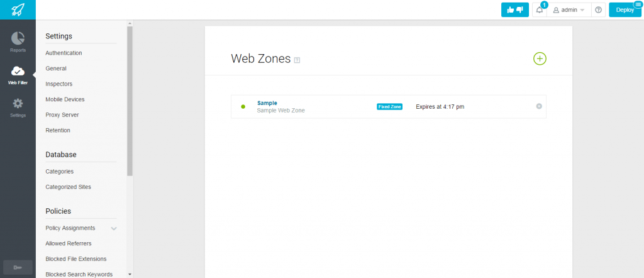Open the Authentication settings page
Viewport: 644px width, 278px height.
[x=64, y=53]
